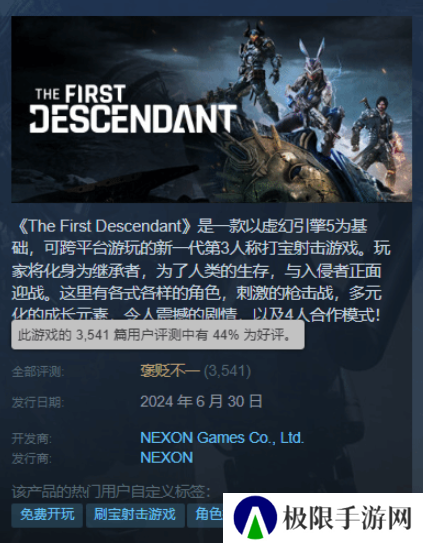Click the 褒贬不一 review summary
The image size is (423, 543).
170,371
